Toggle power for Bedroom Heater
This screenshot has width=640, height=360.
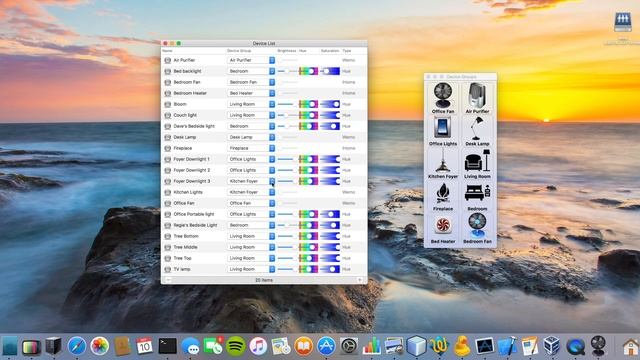[167, 93]
